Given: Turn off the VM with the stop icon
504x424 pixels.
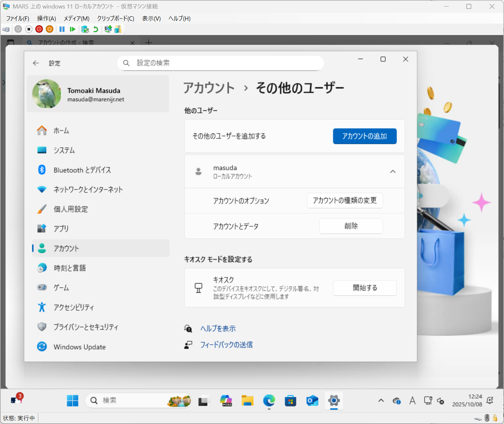Looking at the screenshot, I should [x=29, y=29].
